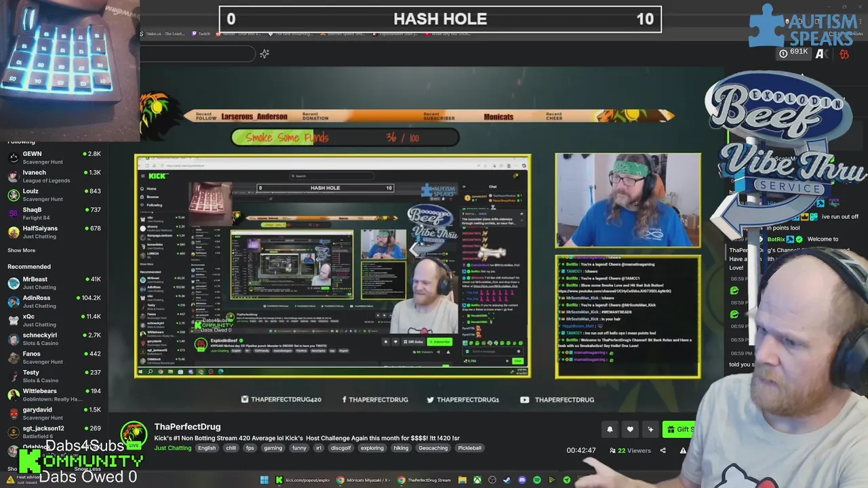The width and height of the screenshot is (868, 488).
Task: Open AdinRoss channel avatar in Recommended
Action: click(x=13, y=302)
